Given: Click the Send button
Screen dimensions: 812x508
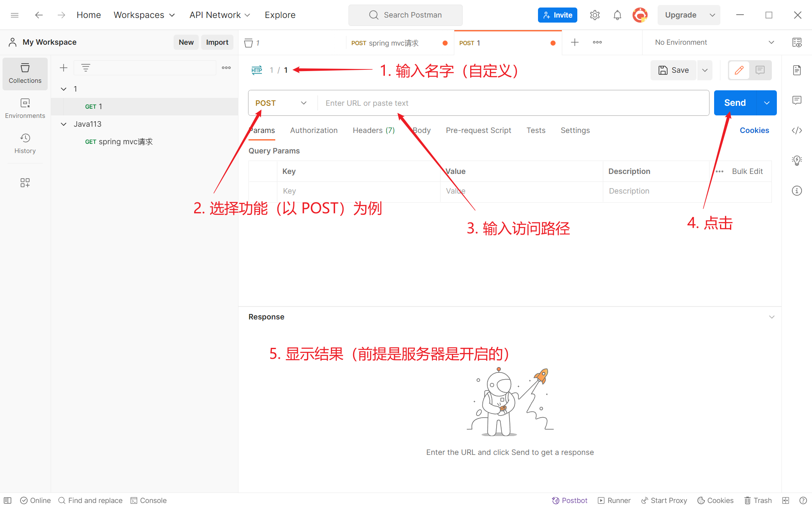Looking at the screenshot, I should [735, 103].
